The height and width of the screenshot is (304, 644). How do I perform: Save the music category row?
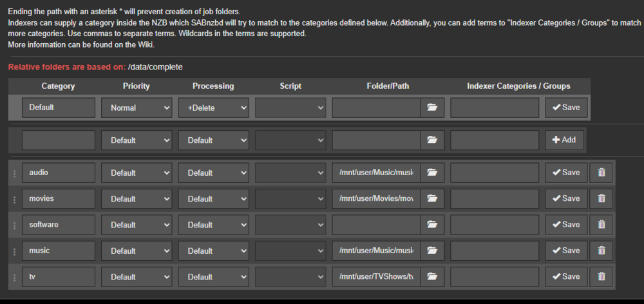[566, 251]
